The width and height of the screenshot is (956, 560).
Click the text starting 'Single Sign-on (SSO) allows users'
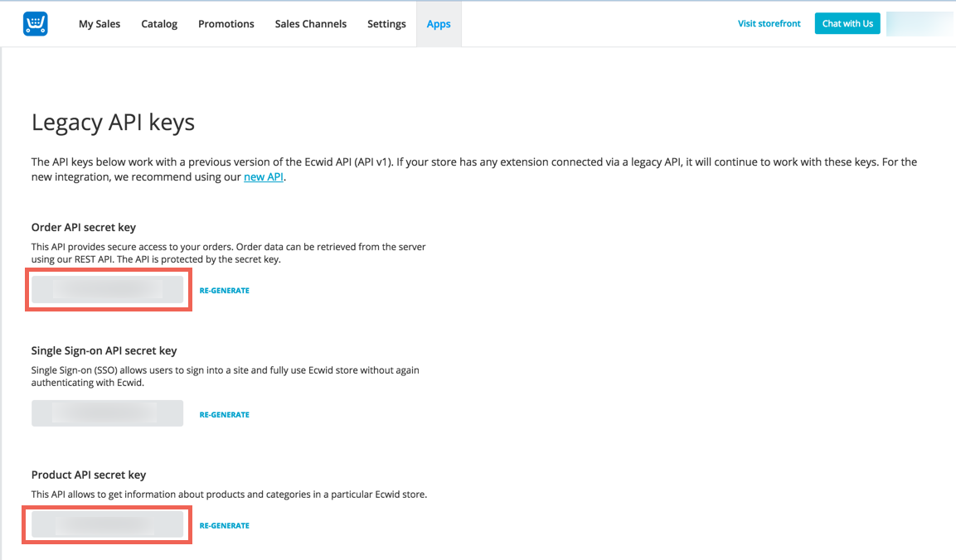point(226,377)
